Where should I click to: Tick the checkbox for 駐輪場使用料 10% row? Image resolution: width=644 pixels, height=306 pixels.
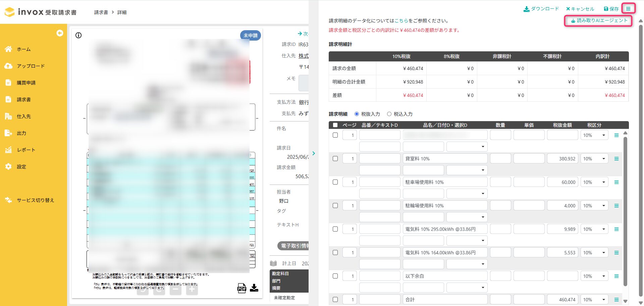[x=335, y=206]
